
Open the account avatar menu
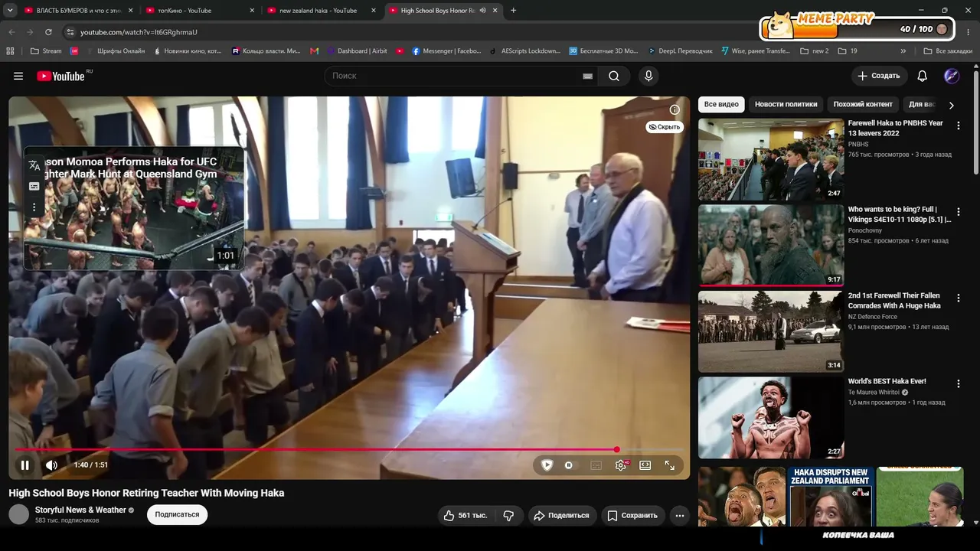point(952,76)
